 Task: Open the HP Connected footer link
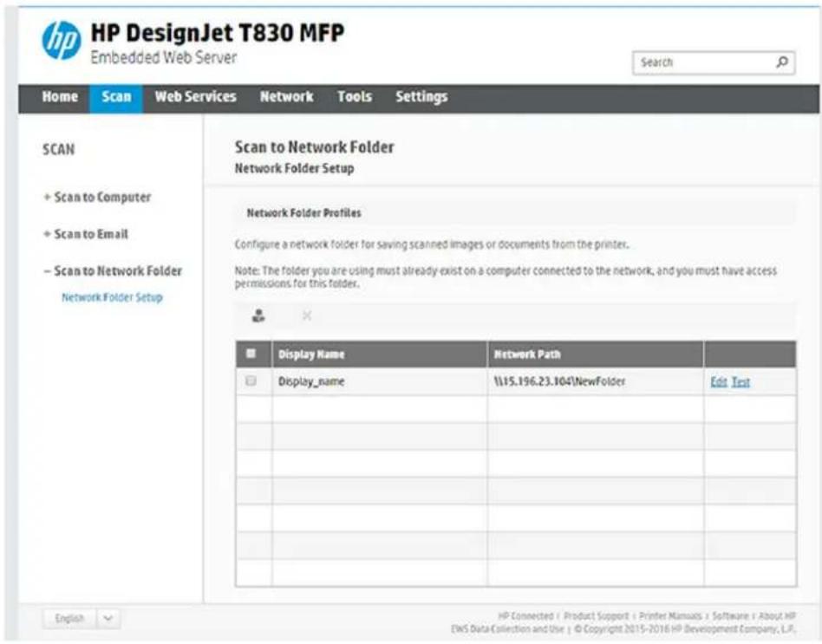(x=525, y=616)
